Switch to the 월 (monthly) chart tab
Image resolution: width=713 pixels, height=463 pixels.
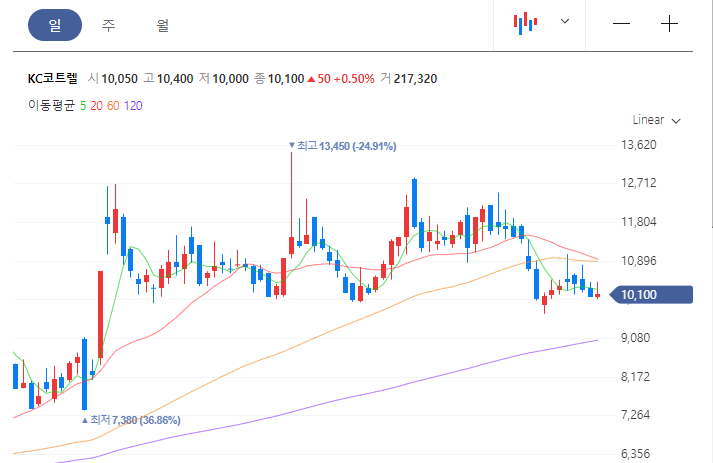click(x=163, y=25)
